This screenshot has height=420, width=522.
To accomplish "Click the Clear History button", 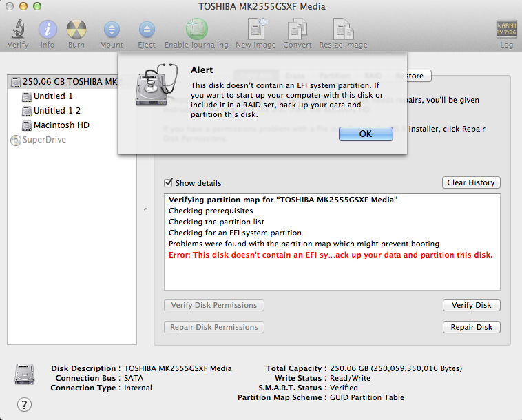I will [x=471, y=182].
